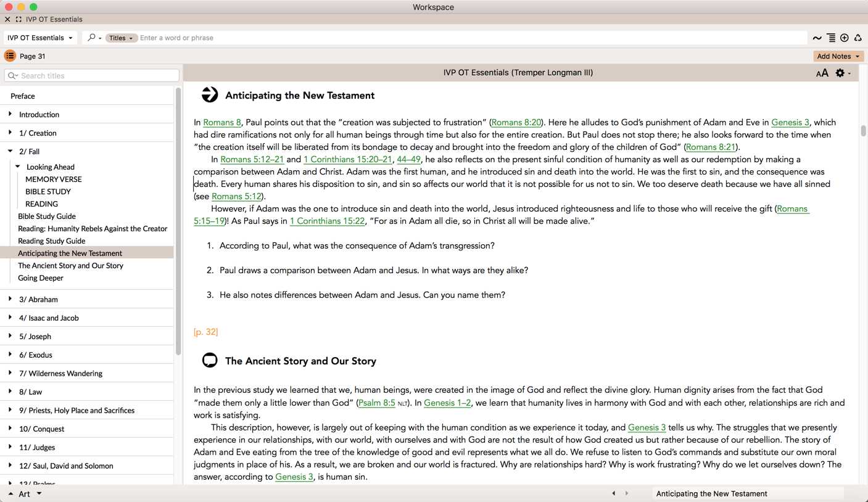This screenshot has width=868, height=502.
Task: Click the upward triangle beside Art
Action: 10,494
